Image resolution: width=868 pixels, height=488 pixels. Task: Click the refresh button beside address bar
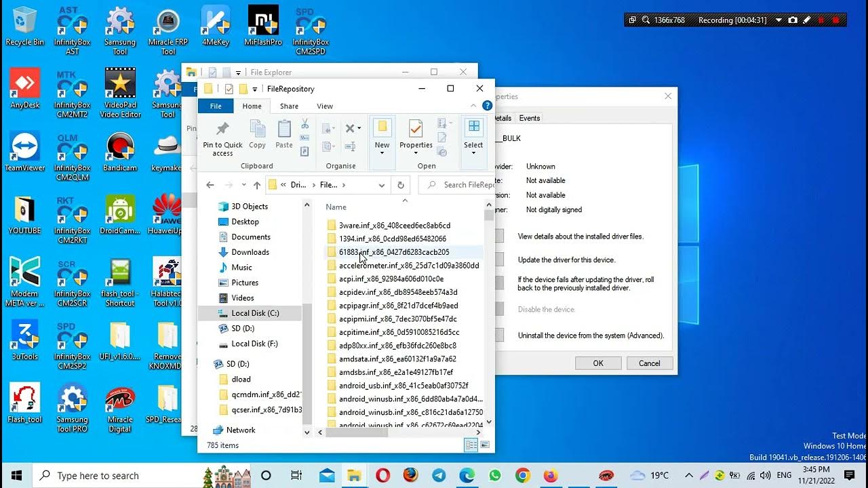[401, 185]
